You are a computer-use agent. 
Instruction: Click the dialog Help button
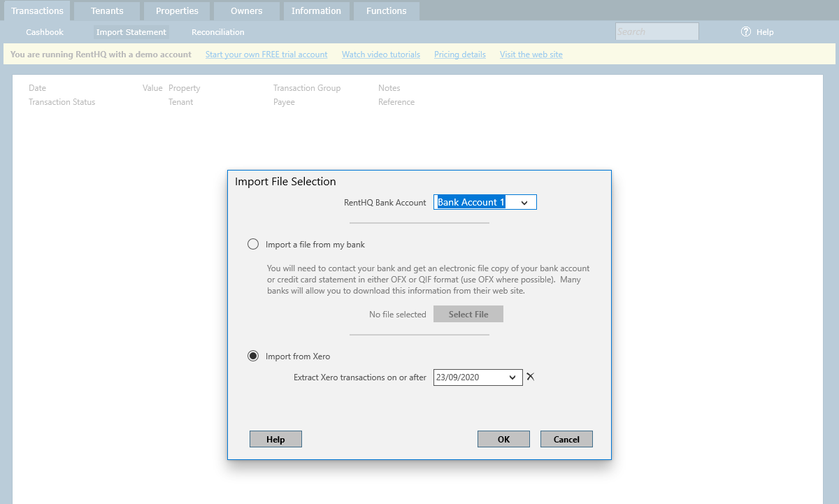[x=275, y=439]
